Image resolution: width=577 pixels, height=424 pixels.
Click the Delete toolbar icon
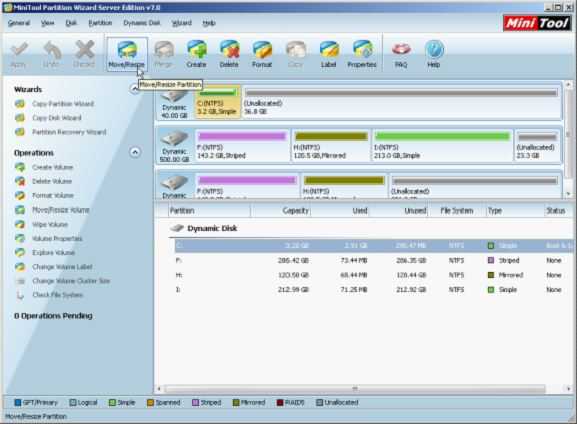click(x=229, y=54)
